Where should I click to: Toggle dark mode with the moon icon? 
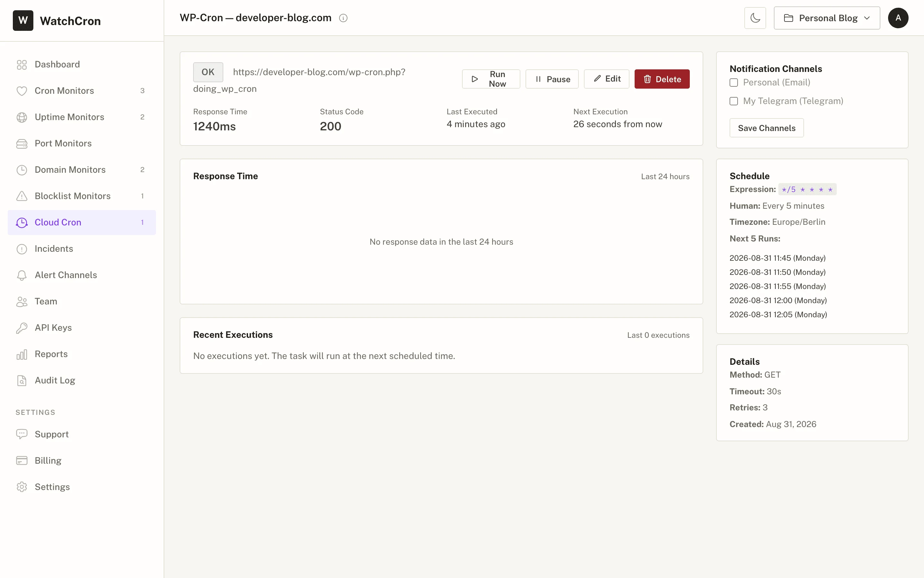pyautogui.click(x=755, y=18)
